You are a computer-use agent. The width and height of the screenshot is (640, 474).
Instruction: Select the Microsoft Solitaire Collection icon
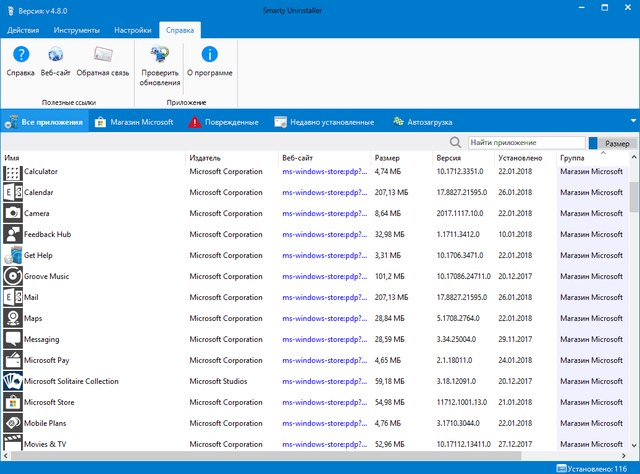(x=12, y=381)
